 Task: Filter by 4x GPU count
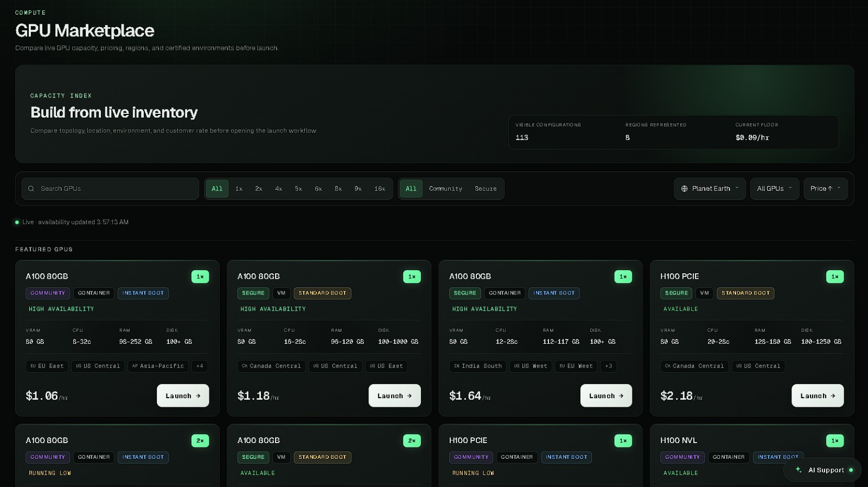(x=278, y=189)
